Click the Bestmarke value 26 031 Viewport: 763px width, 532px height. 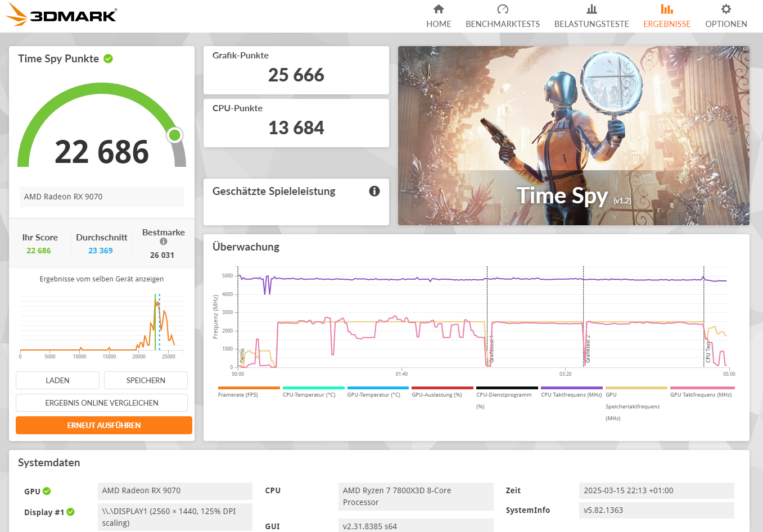pos(162,255)
